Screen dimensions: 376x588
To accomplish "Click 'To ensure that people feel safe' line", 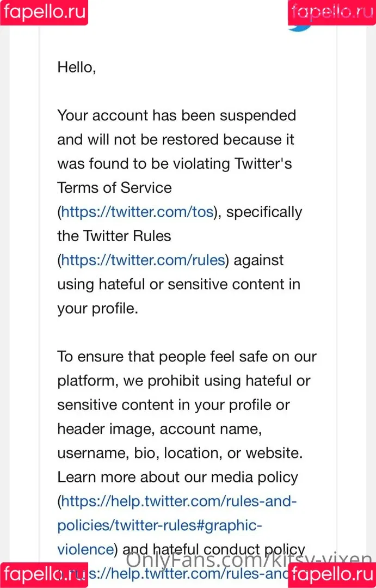I will (x=187, y=357).
